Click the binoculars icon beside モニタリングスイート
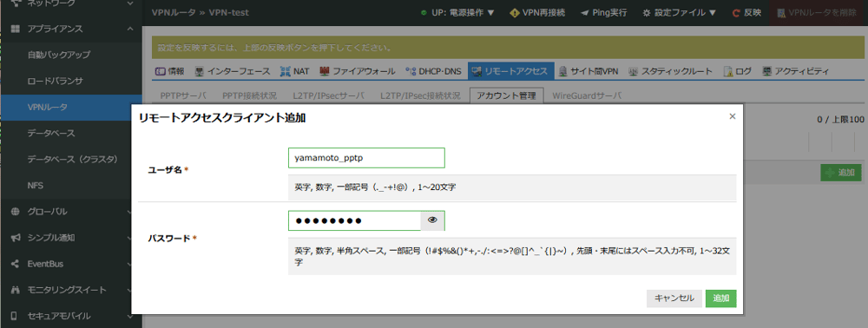The height and width of the screenshot is (328, 868). tap(15, 290)
